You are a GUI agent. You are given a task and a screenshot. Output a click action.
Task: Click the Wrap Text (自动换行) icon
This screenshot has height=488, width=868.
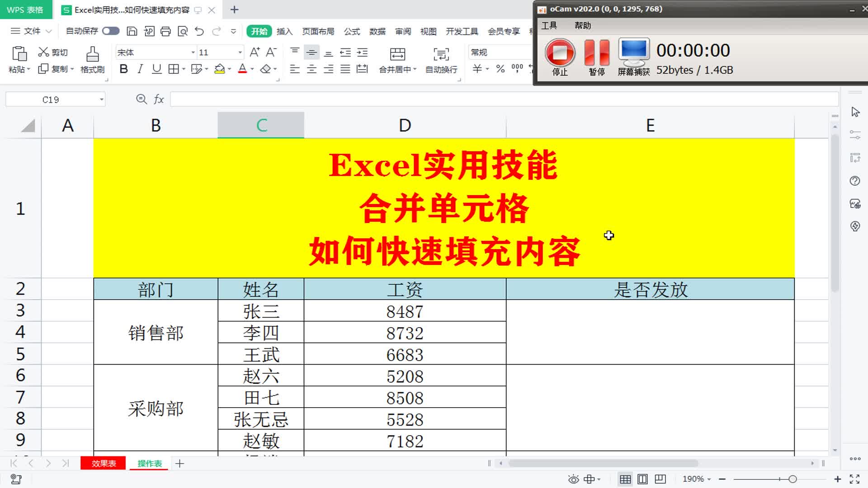[x=441, y=55]
